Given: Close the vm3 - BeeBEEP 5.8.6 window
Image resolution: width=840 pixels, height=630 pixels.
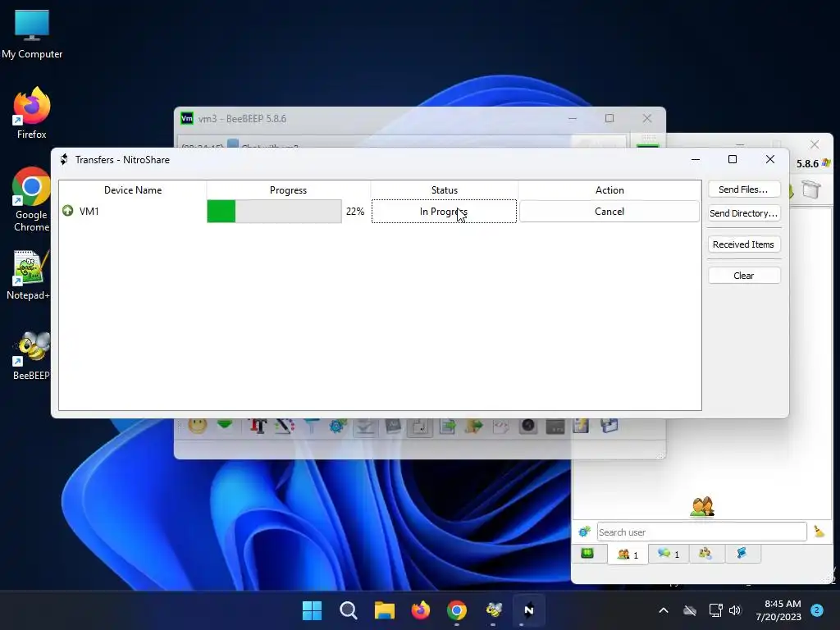Looking at the screenshot, I should pyautogui.click(x=647, y=118).
